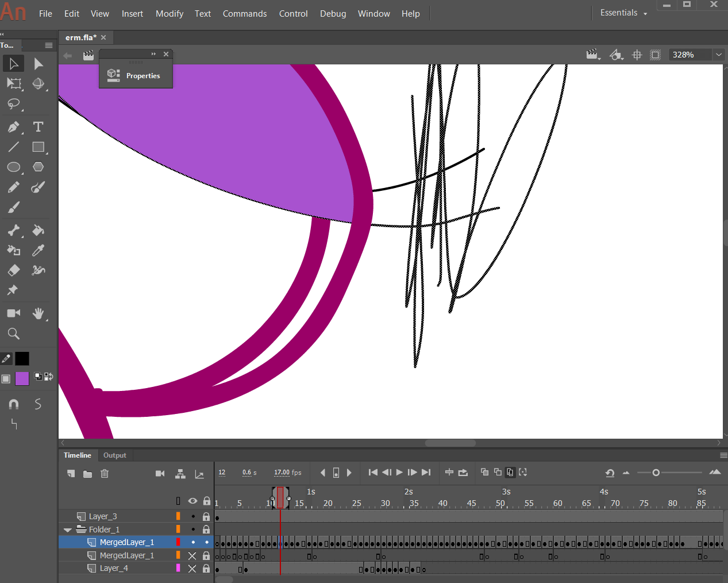The image size is (728, 583).
Task: Select the Eraser tool
Action: [x=13, y=270]
